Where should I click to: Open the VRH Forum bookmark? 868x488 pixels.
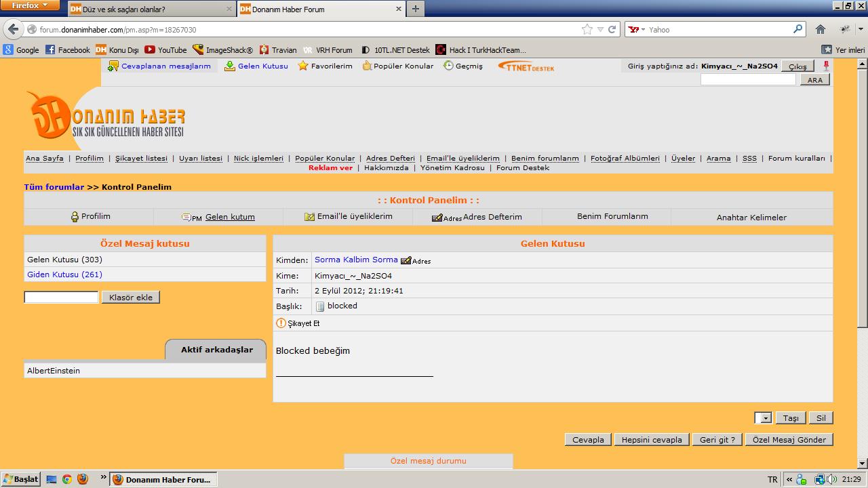coord(328,49)
